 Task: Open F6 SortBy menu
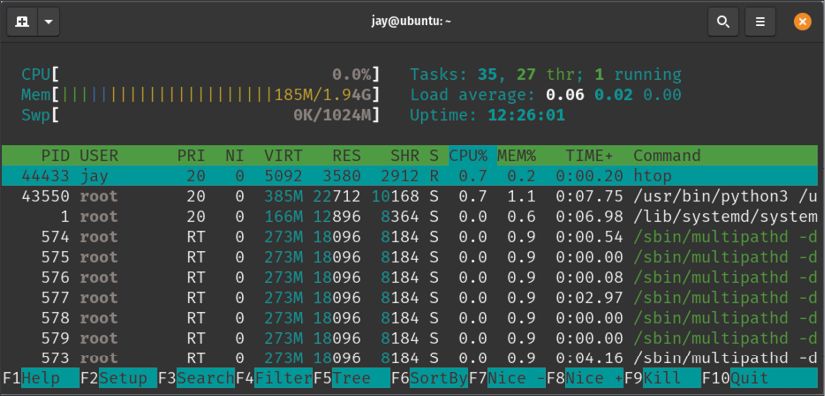tap(429, 378)
